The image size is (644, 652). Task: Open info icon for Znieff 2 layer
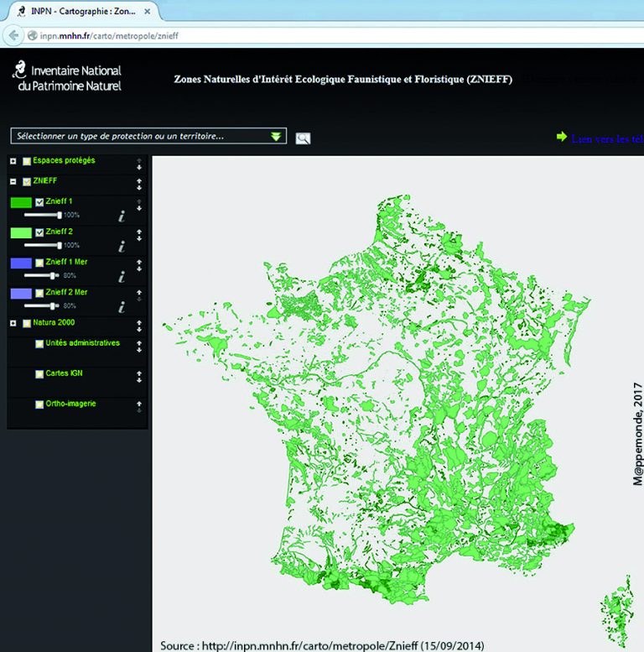pos(122,246)
